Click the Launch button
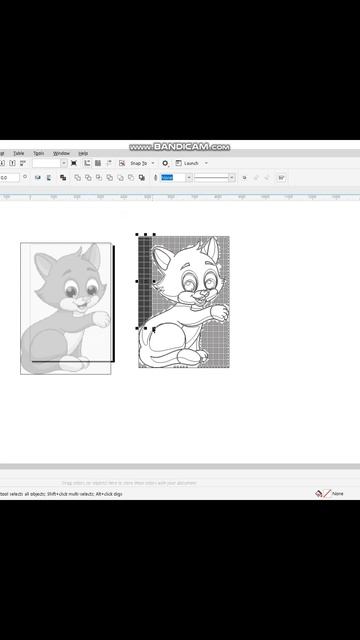 (x=187, y=163)
